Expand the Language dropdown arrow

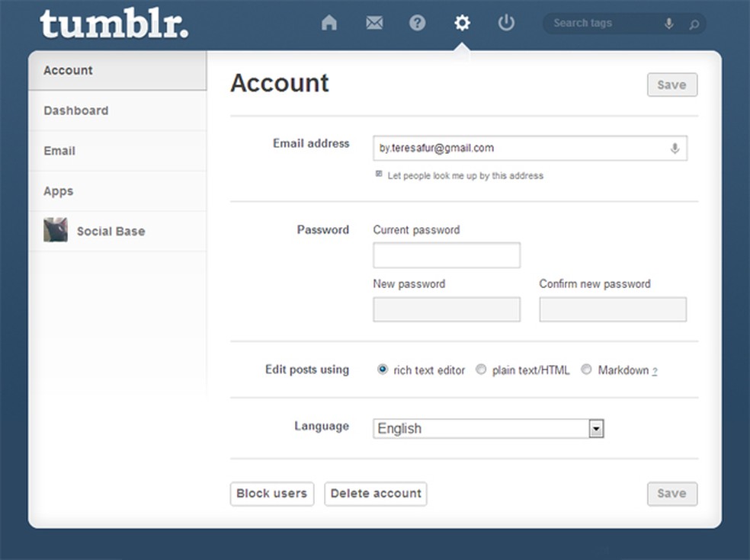click(596, 429)
